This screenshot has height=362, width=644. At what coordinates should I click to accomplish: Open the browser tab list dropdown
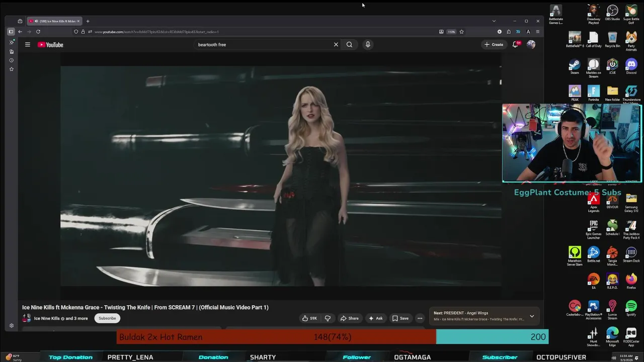[x=494, y=21]
